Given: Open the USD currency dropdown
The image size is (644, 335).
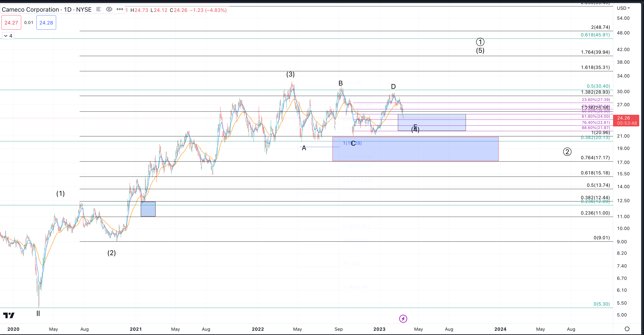Looking at the screenshot, I should point(623,8).
